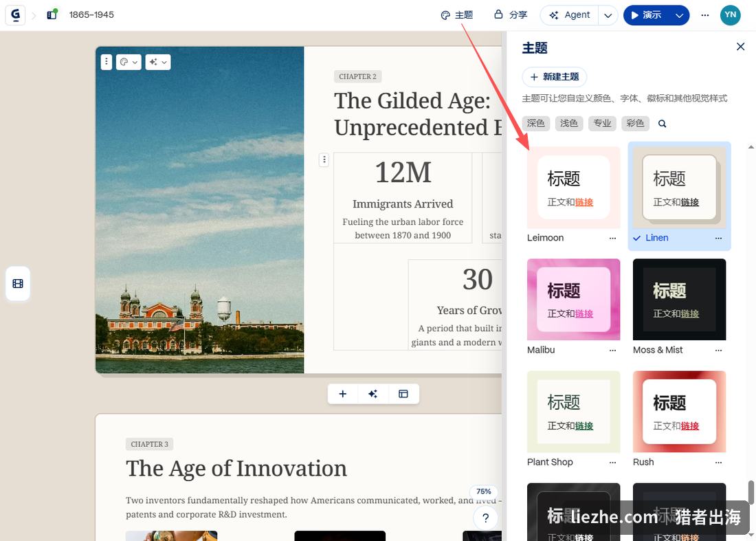Click the theme panel scrollbar up arrow
The height and width of the screenshot is (541, 756).
pos(751,147)
